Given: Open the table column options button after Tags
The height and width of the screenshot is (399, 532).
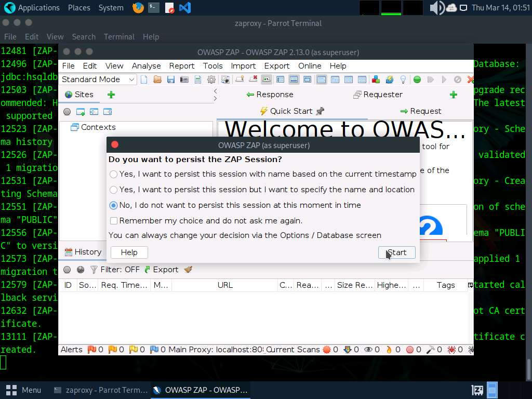Looking at the screenshot, I should point(470,285).
